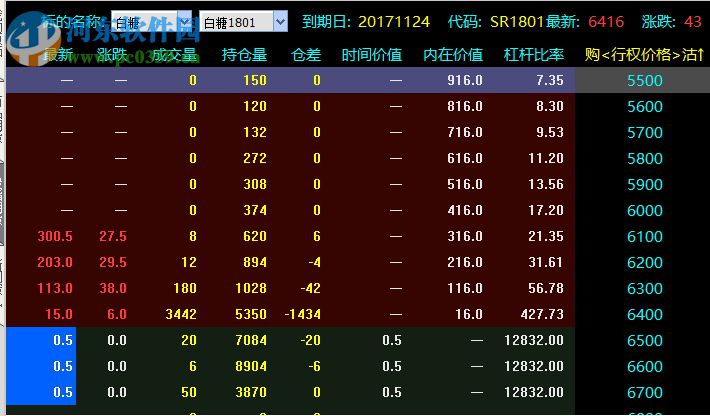
Task: Click position change -42
Action: pyautogui.click(x=311, y=288)
